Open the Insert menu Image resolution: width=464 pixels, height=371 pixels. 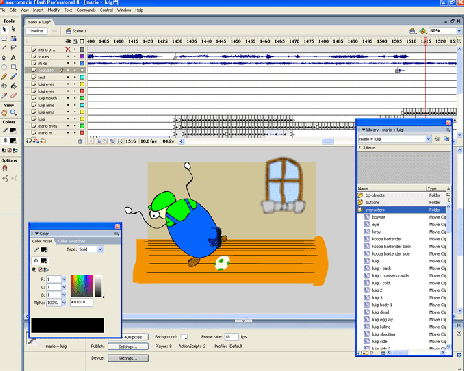click(38, 10)
